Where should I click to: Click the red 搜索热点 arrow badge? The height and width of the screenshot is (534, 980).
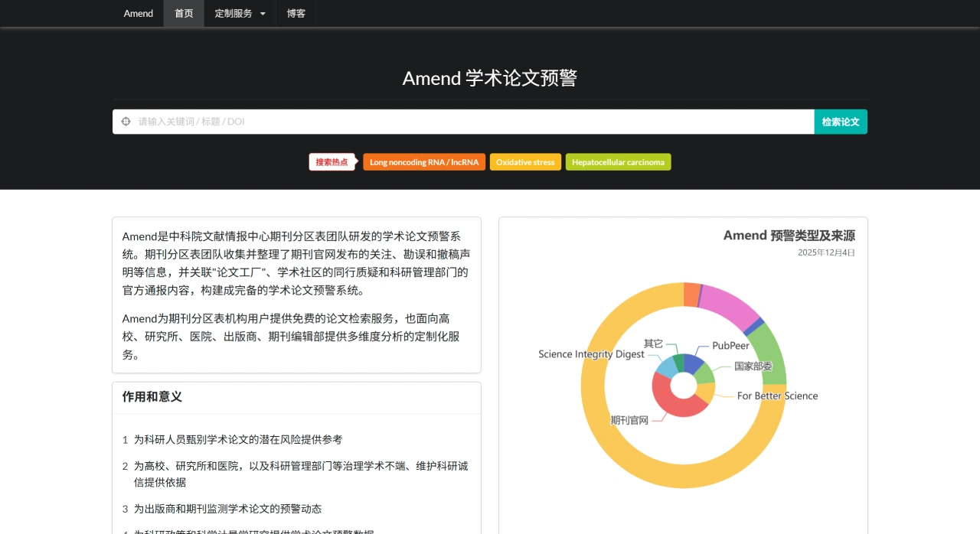(332, 162)
